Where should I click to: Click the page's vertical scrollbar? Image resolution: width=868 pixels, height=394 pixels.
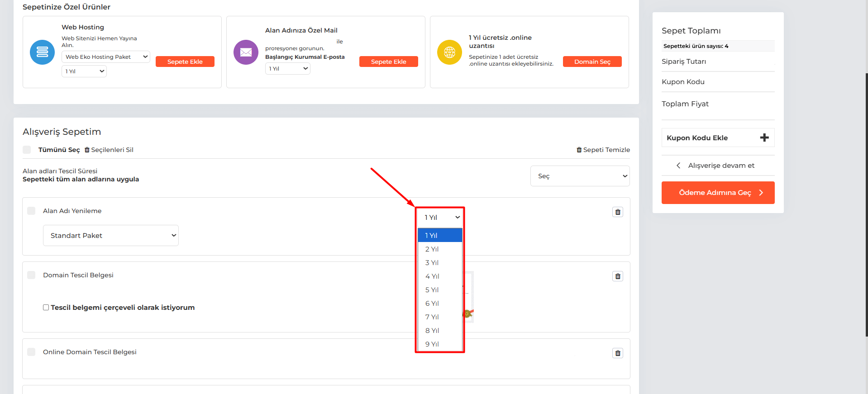[x=866, y=204]
